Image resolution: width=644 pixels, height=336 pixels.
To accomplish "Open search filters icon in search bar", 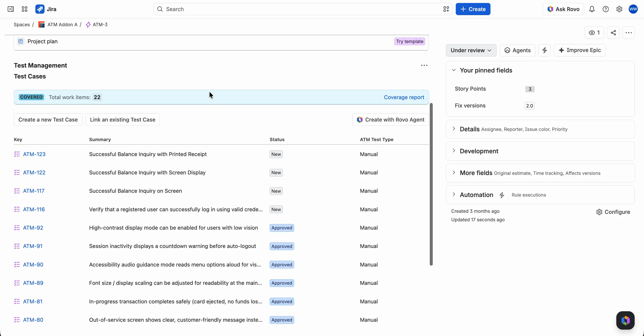I will pos(446,9).
